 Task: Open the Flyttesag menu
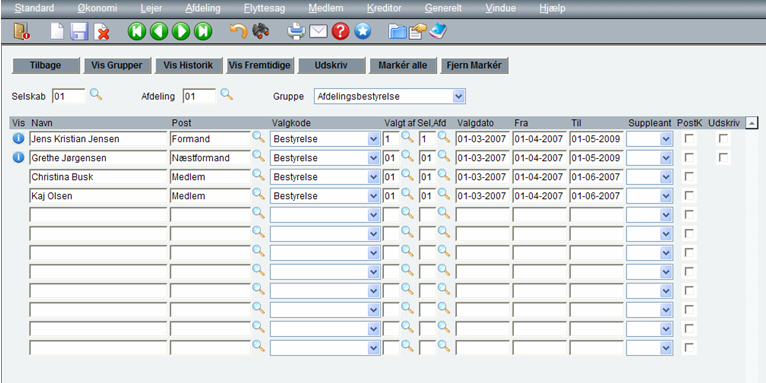[x=264, y=8]
